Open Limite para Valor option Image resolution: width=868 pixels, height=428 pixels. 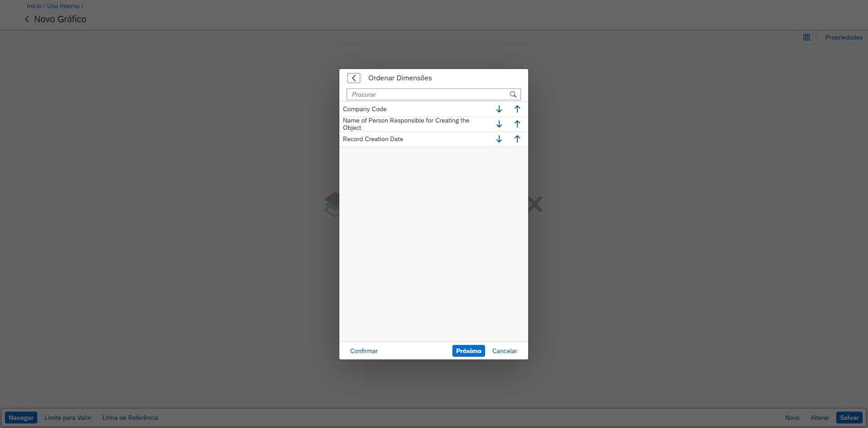(68, 418)
